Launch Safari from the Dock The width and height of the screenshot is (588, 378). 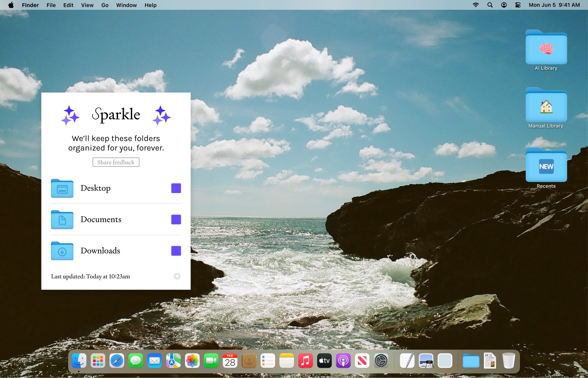[x=117, y=361]
